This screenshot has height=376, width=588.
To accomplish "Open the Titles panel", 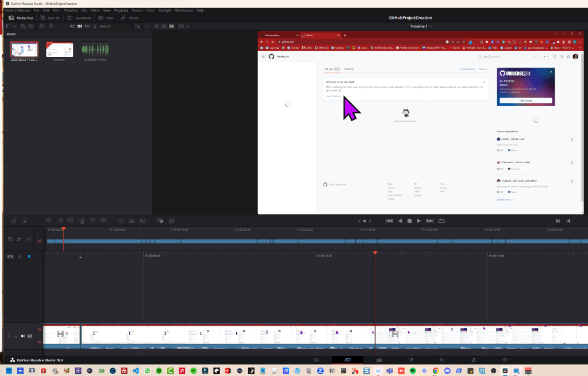I will pyautogui.click(x=106, y=18).
